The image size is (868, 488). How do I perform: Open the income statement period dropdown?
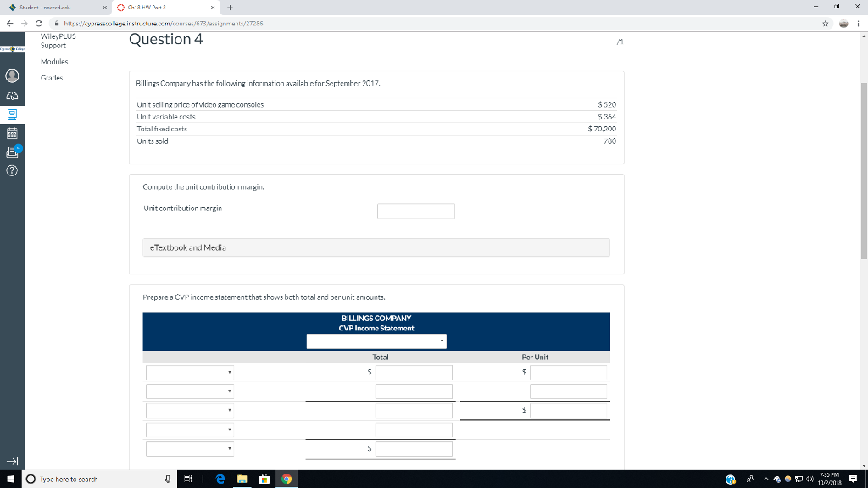pyautogui.click(x=376, y=341)
